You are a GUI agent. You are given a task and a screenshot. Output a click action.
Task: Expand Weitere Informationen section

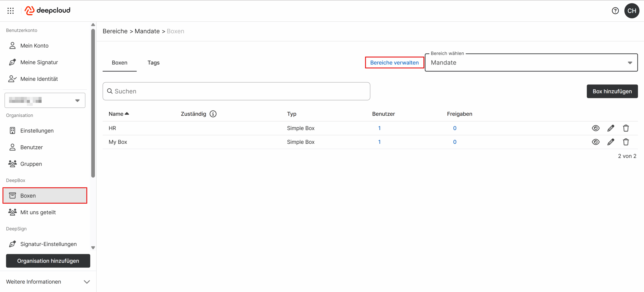pyautogui.click(x=48, y=282)
